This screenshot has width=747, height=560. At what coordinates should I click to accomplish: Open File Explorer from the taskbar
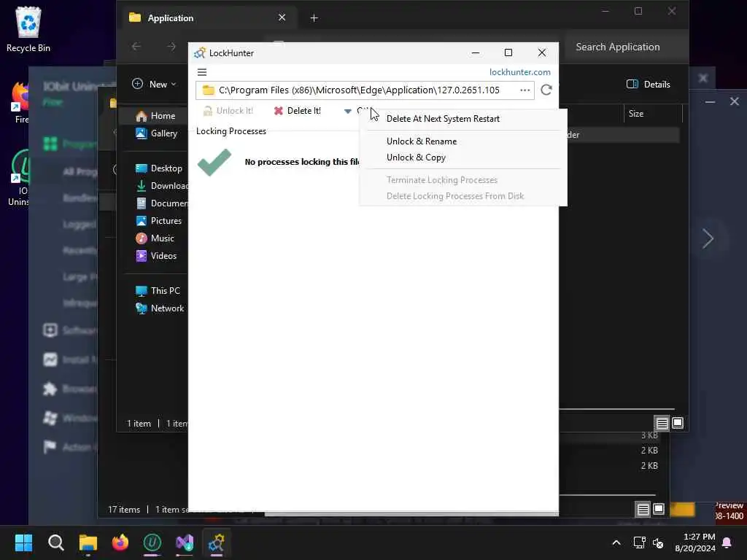click(x=88, y=542)
